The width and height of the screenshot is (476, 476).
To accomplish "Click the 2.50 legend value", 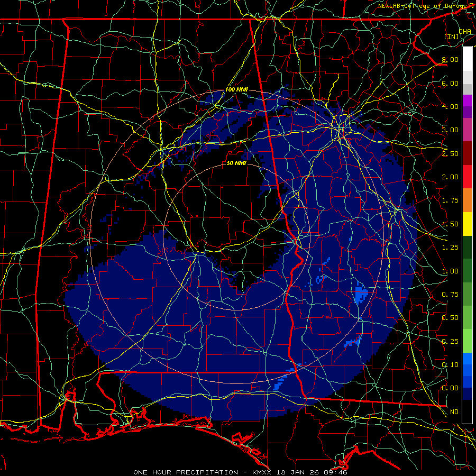I will 450,153.
